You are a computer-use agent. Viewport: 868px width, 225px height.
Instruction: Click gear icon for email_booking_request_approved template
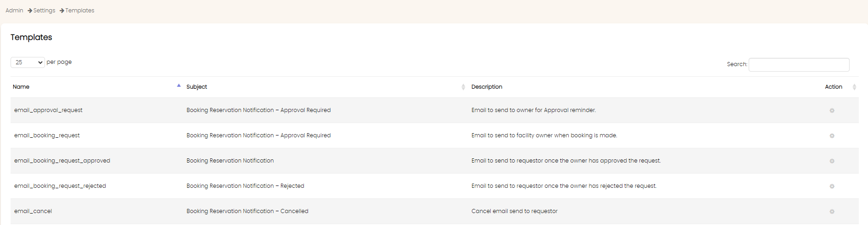pyautogui.click(x=832, y=161)
